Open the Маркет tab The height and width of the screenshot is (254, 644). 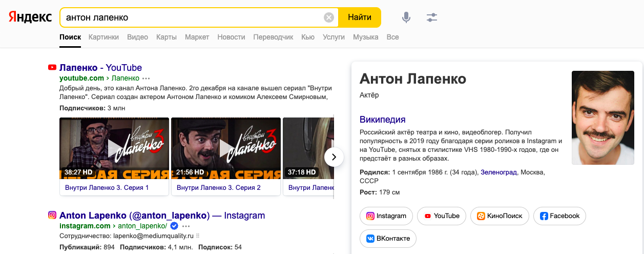[x=197, y=37]
